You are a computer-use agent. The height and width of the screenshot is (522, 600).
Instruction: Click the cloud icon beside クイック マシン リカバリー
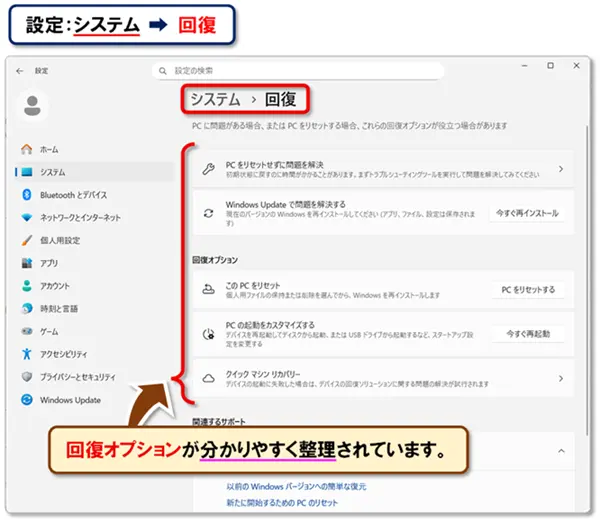click(209, 378)
